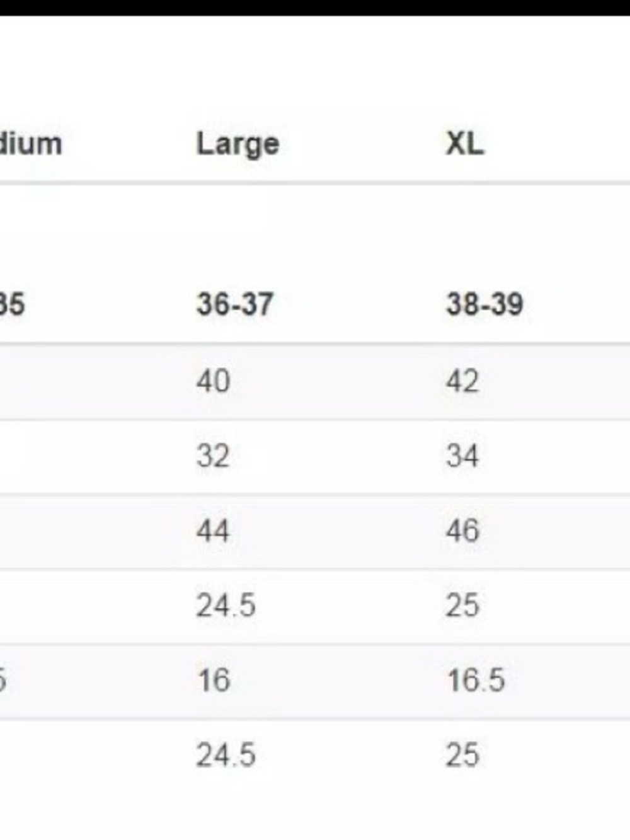Select the 44 cell under Large

(x=213, y=531)
